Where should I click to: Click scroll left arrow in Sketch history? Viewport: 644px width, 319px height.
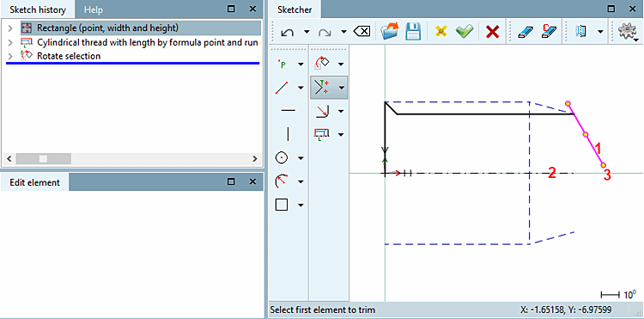pos(9,158)
